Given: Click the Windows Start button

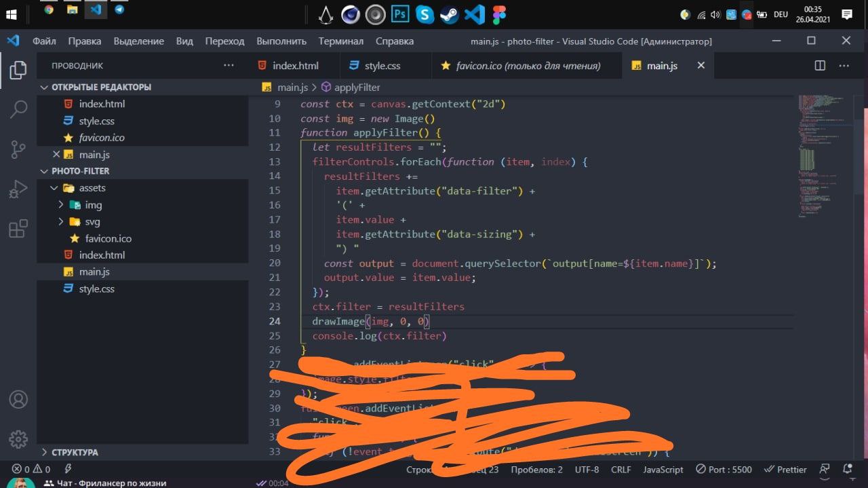Looking at the screenshot, I should 12,13.
